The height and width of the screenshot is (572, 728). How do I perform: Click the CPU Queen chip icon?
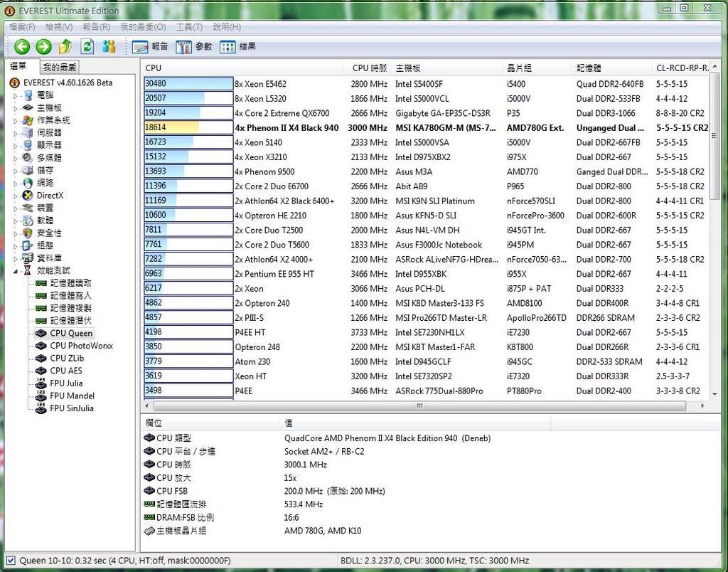coord(41,334)
